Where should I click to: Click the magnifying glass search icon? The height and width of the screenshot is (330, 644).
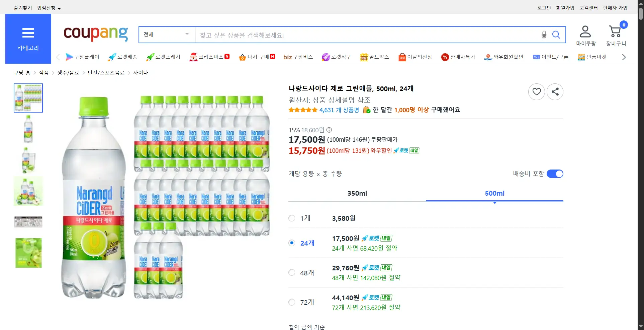[556, 35]
